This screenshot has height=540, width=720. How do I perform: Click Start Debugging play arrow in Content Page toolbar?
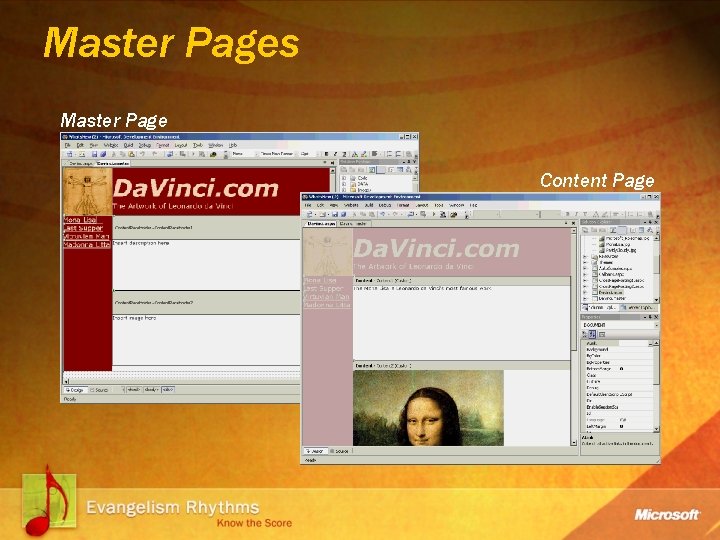(433, 214)
